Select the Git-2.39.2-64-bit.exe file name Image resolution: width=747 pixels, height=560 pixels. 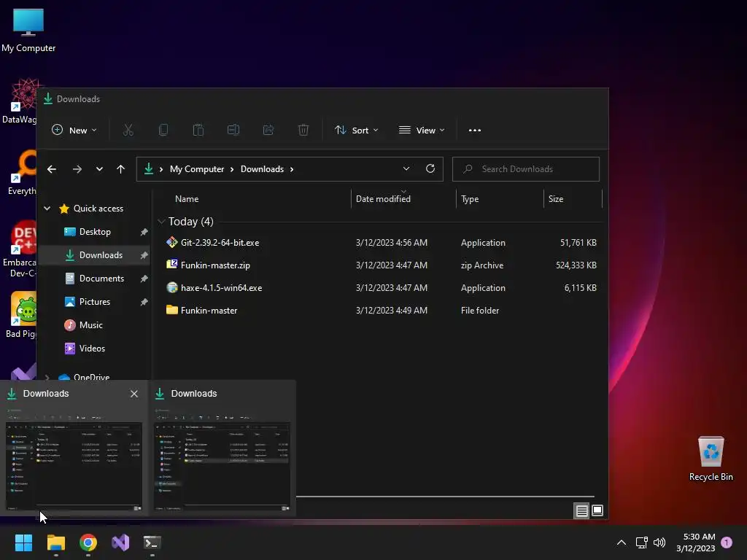220,242
